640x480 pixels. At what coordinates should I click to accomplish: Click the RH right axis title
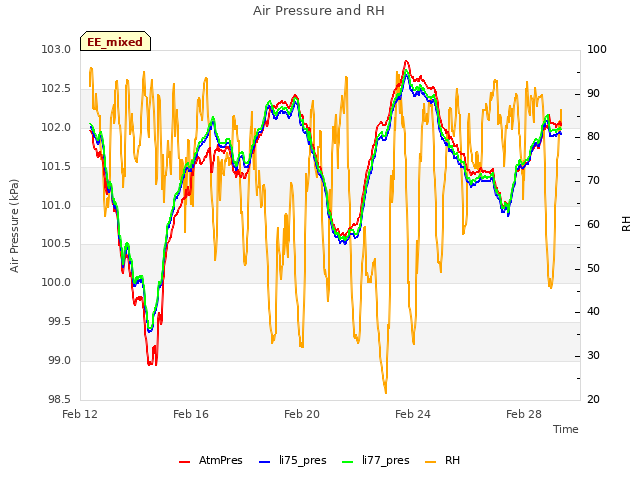[626, 224]
